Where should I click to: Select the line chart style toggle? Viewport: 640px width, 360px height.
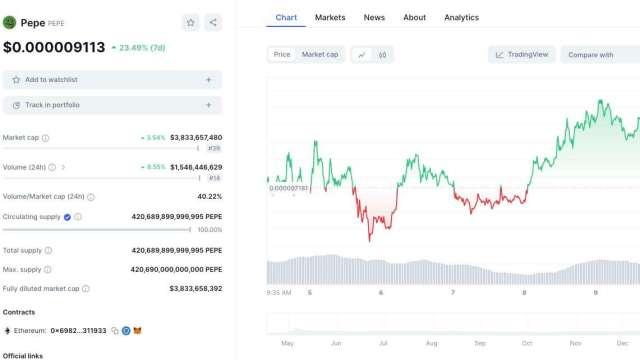362,55
